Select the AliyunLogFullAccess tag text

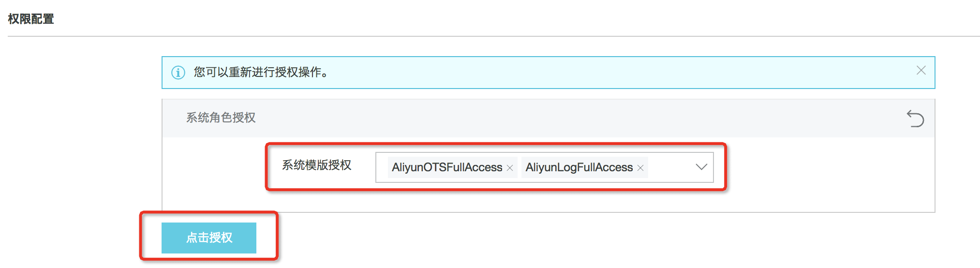click(579, 167)
